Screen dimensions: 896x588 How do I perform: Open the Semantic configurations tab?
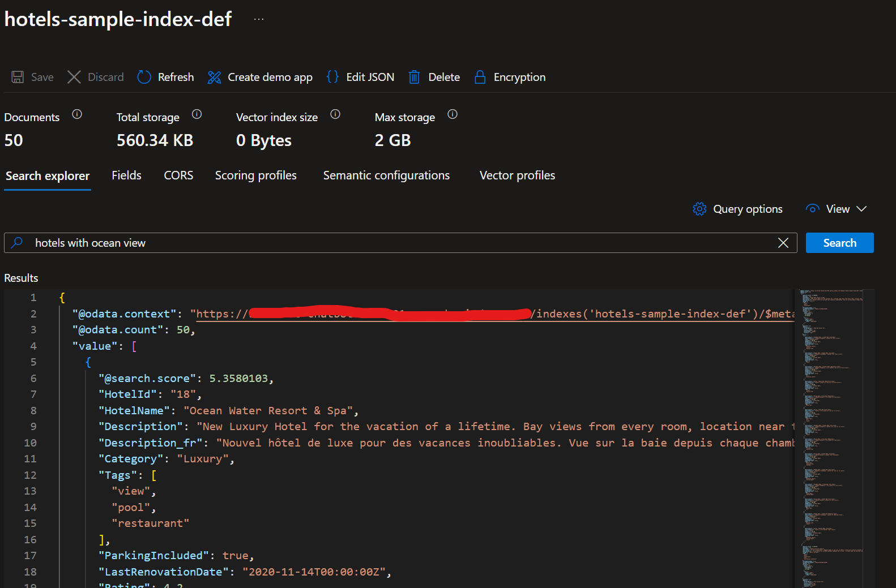(x=386, y=175)
